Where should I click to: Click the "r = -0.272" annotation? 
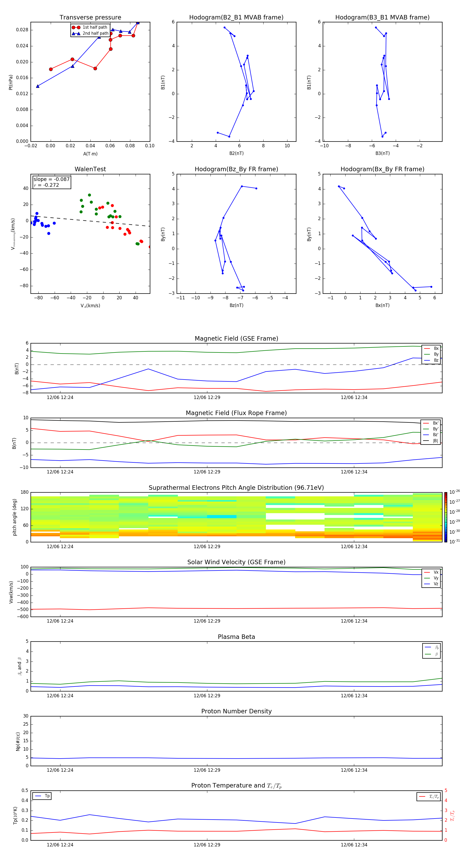click(47, 185)
